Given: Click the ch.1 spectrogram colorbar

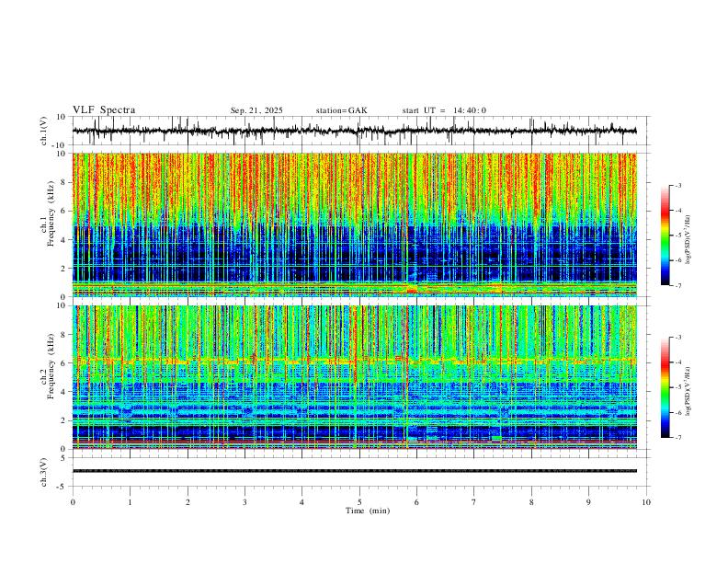Looking at the screenshot, I should coord(665,236).
